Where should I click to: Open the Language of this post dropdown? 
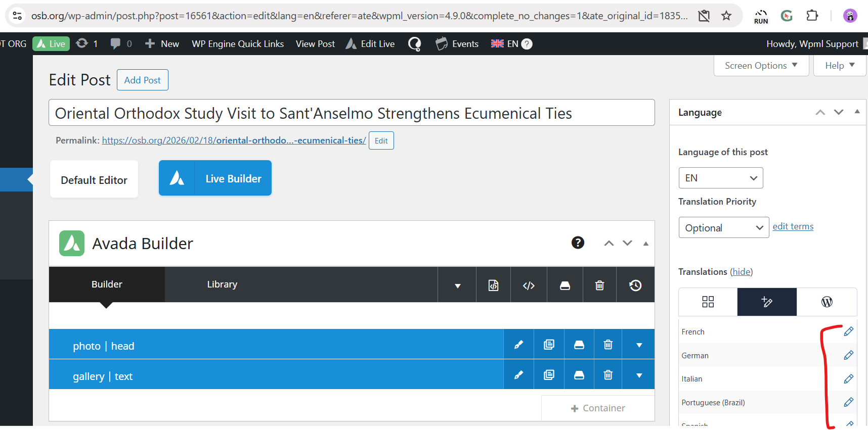[720, 178]
